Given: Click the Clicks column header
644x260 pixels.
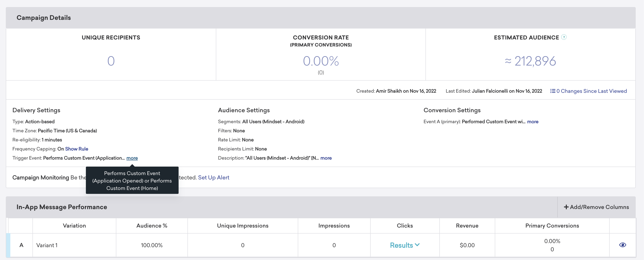Looking at the screenshot, I should 405,225.
